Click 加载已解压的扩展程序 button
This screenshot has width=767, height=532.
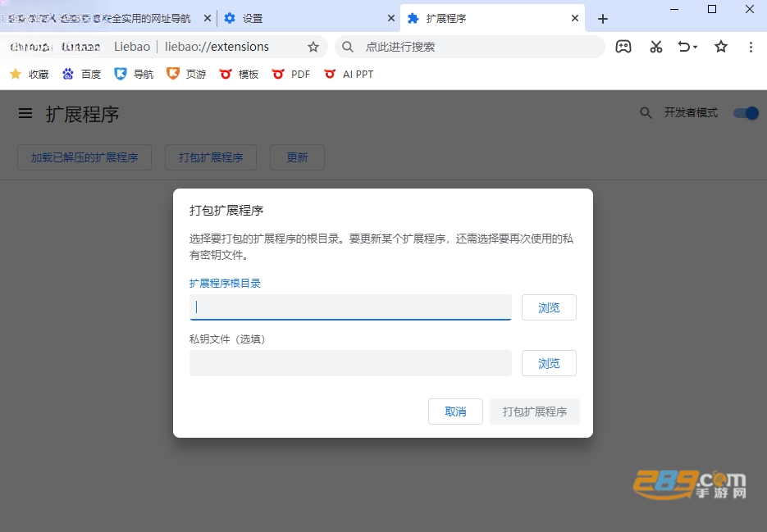pyautogui.click(x=84, y=157)
